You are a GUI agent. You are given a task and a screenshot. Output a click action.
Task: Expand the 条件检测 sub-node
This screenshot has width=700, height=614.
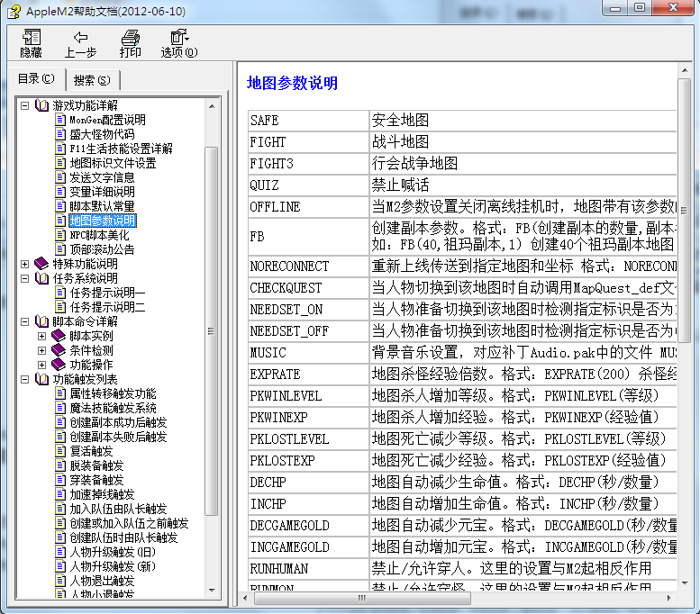click(42, 350)
